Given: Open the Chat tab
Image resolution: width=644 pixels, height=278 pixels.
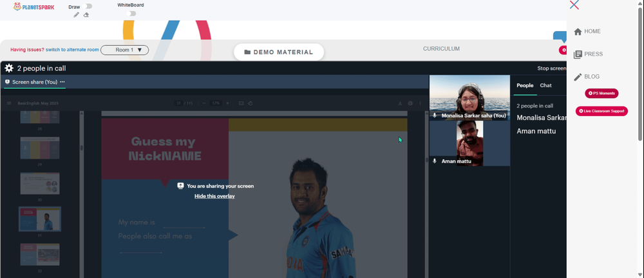Looking at the screenshot, I should (546, 86).
